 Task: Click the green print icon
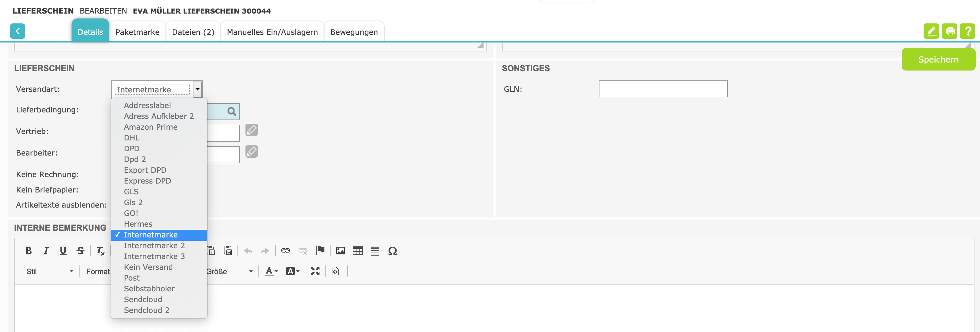point(950,31)
